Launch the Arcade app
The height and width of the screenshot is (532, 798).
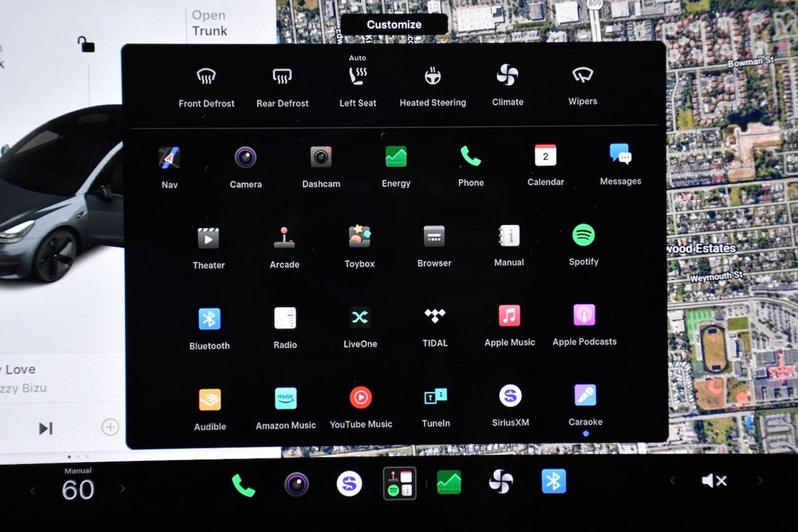[x=284, y=247]
